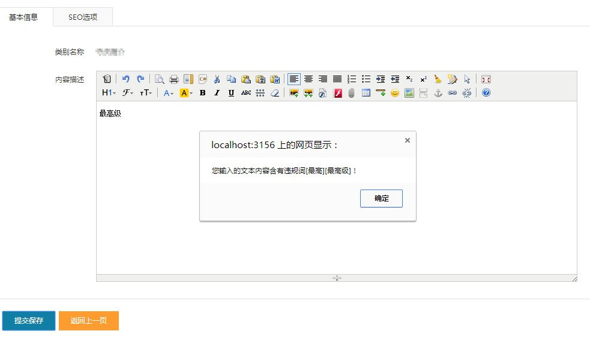Open the font family dropdown
The image size is (590, 364).
click(x=128, y=93)
